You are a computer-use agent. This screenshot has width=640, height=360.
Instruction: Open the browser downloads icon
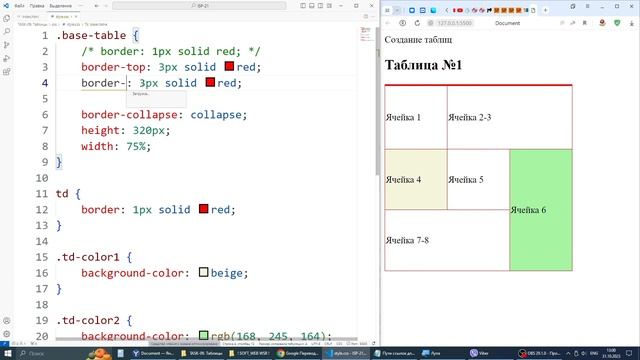pos(632,23)
